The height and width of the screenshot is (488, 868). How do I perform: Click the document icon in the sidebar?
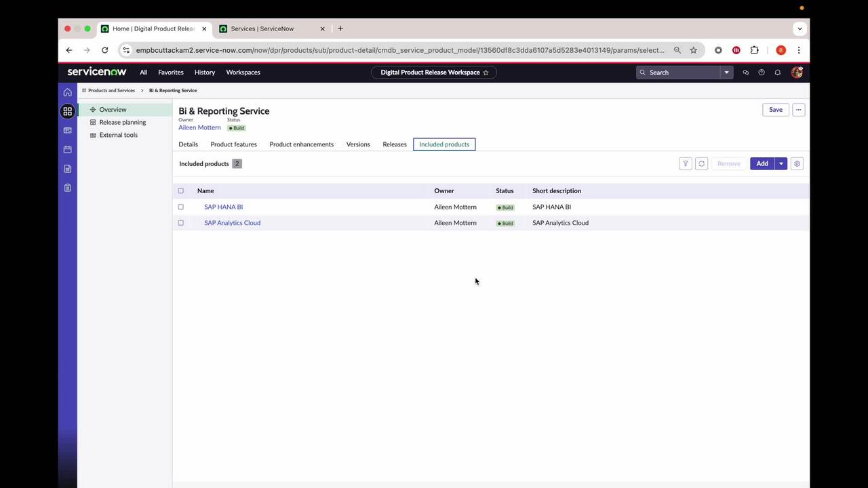(67, 168)
